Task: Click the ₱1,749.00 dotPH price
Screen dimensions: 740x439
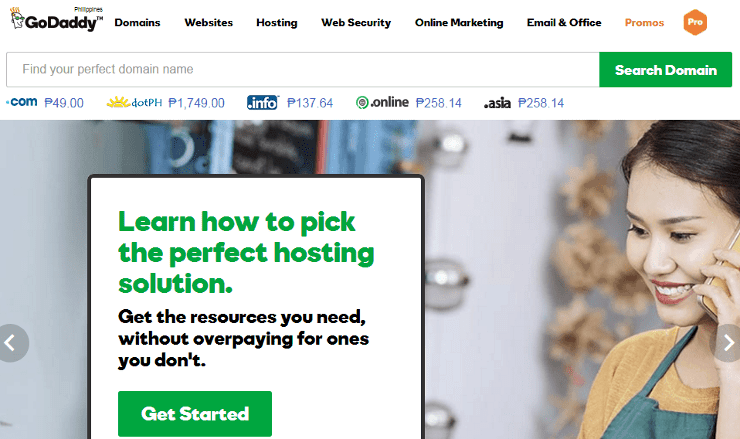Action: pos(196,103)
